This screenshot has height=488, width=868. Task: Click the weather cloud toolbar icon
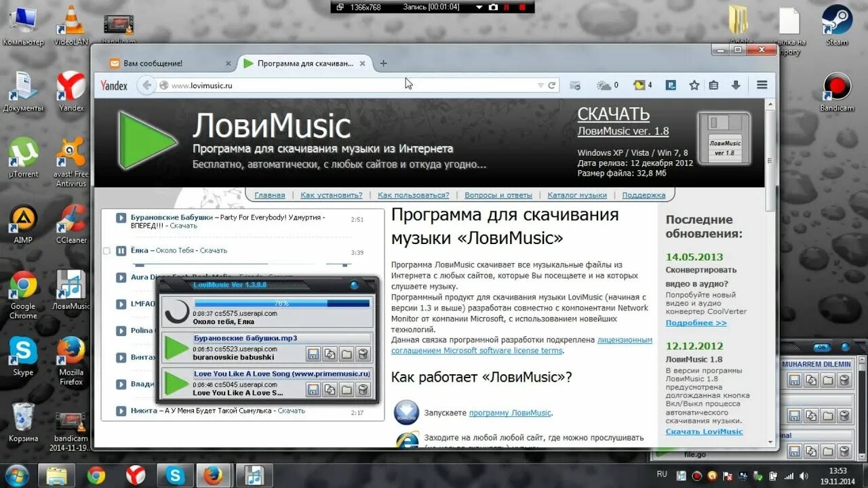point(604,85)
